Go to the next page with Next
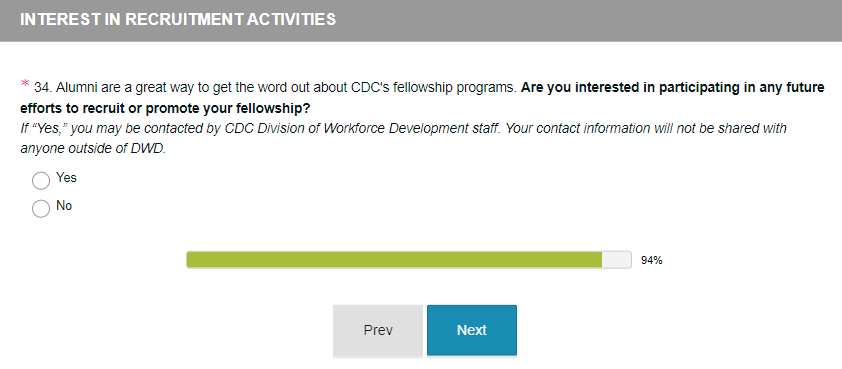 click(x=471, y=330)
